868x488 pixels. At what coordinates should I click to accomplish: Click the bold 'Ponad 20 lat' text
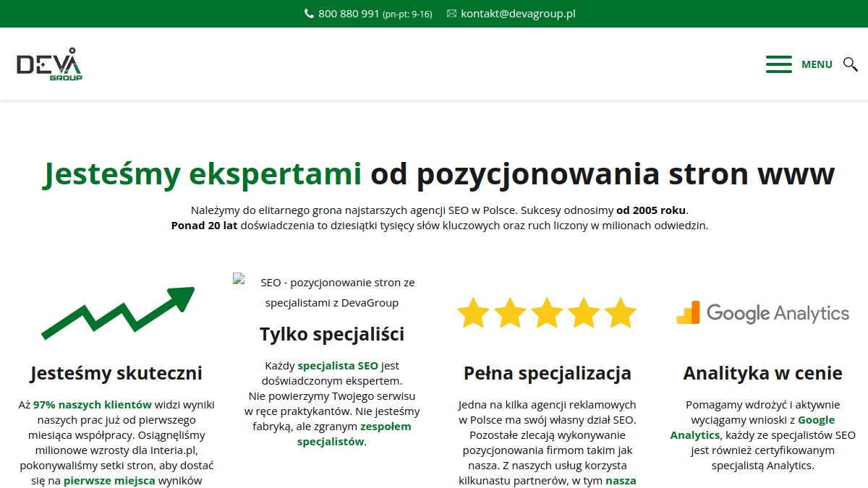(205, 225)
